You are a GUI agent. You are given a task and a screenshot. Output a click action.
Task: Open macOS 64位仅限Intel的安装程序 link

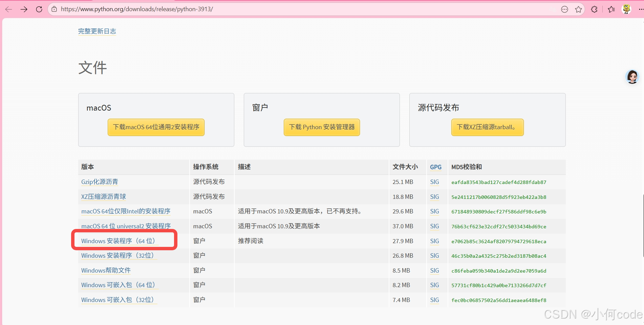pyautogui.click(x=126, y=211)
